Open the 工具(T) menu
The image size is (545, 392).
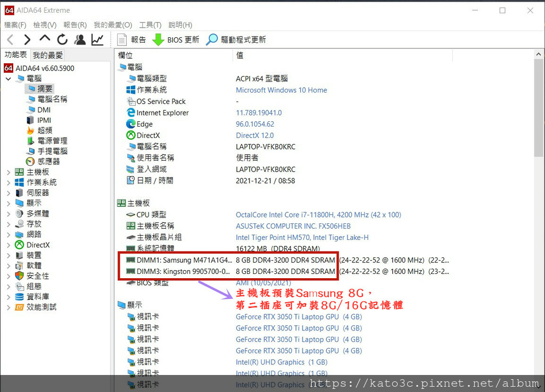click(150, 25)
